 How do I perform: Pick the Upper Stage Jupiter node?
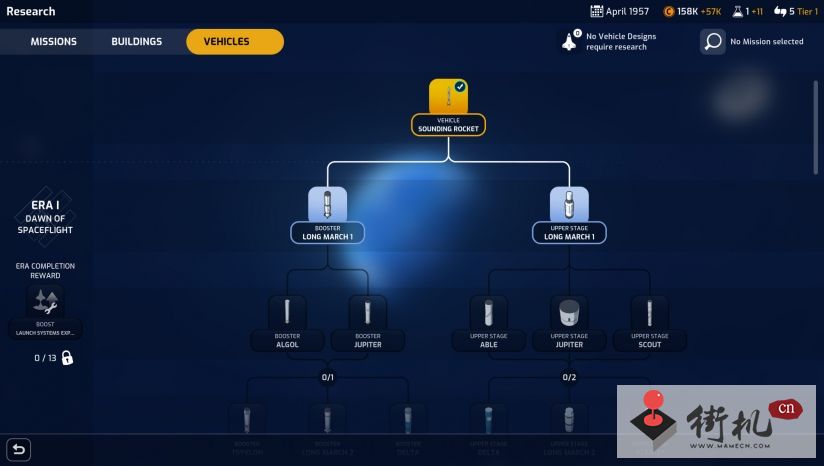(x=569, y=323)
